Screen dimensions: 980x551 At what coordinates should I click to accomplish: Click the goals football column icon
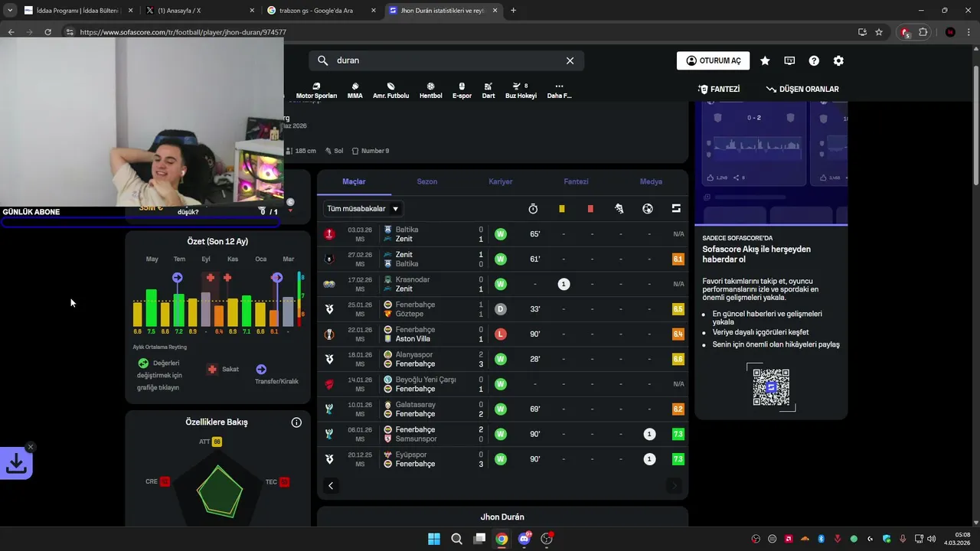point(648,208)
